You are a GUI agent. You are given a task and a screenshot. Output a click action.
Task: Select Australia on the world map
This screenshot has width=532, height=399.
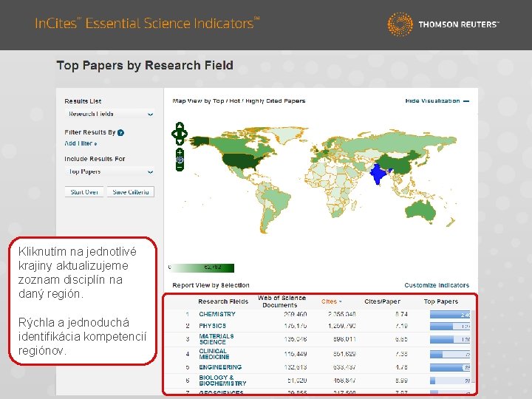point(420,211)
